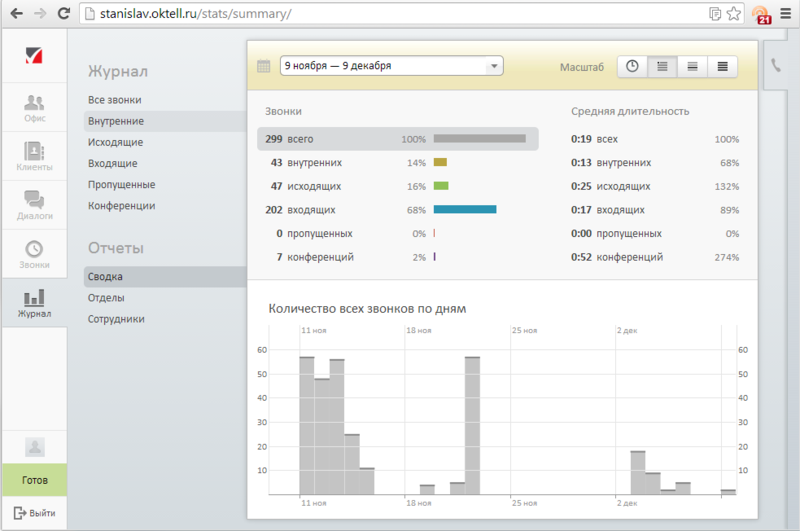The width and height of the screenshot is (800, 531).
Task: Open the Сотрудники report
Action: [116, 319]
